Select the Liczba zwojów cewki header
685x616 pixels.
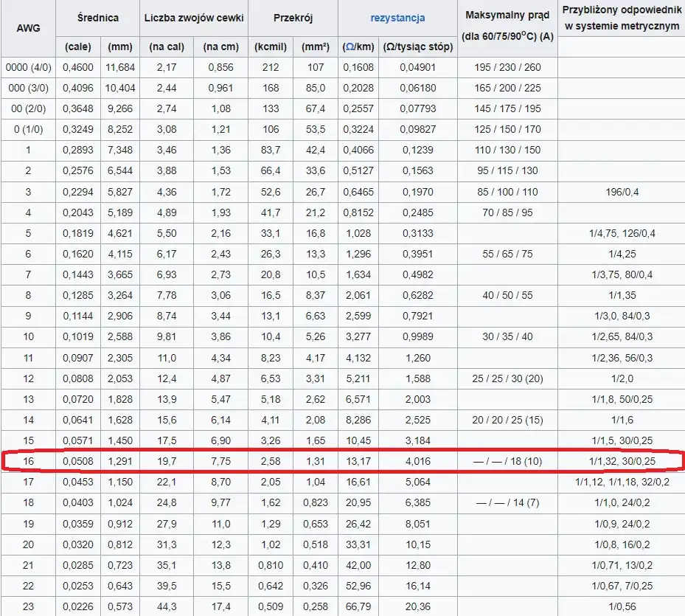point(194,18)
